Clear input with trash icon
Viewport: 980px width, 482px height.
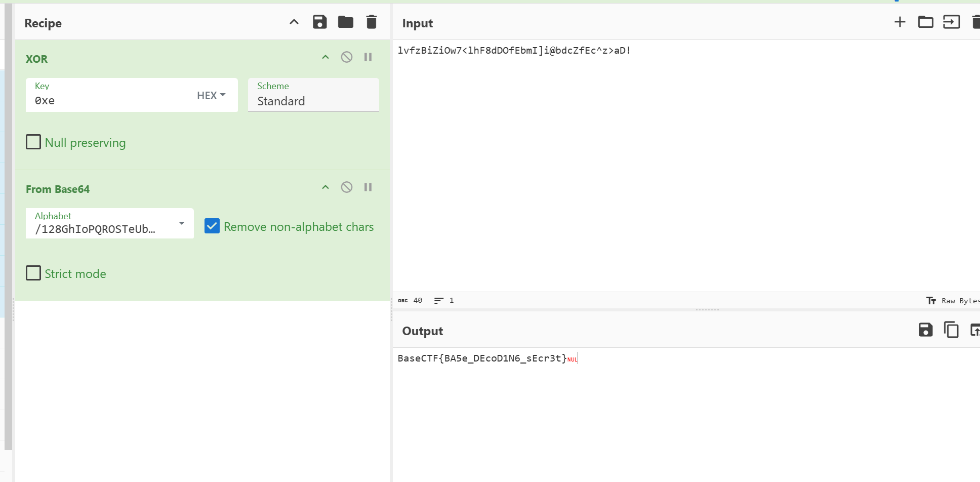coord(976,22)
